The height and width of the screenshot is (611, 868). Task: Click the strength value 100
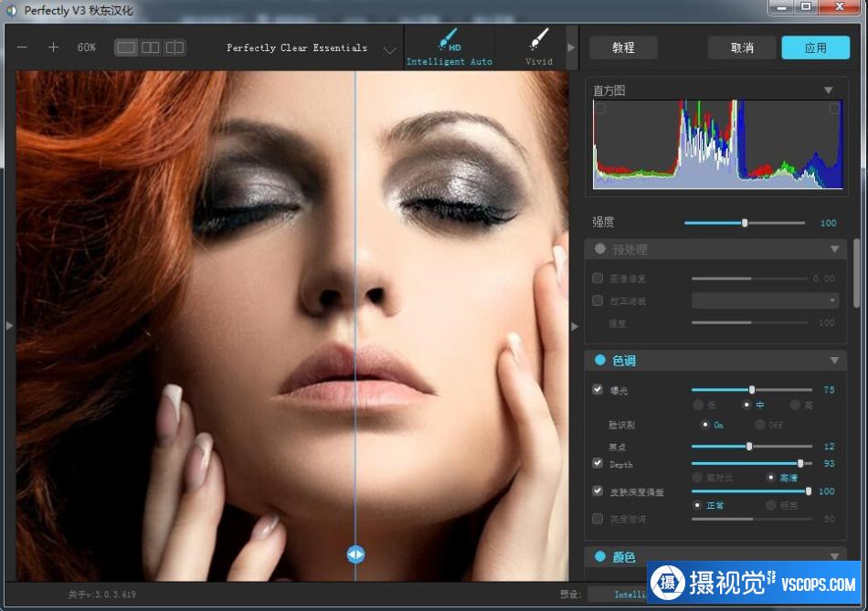tap(828, 223)
